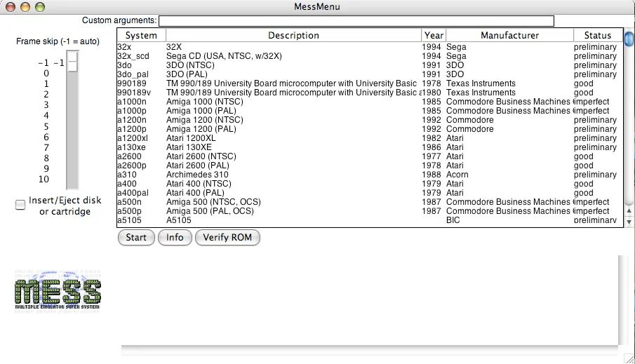Click the Custom arguments text field
Viewport: 635px width, 364px height.
pyautogui.click(x=356, y=21)
